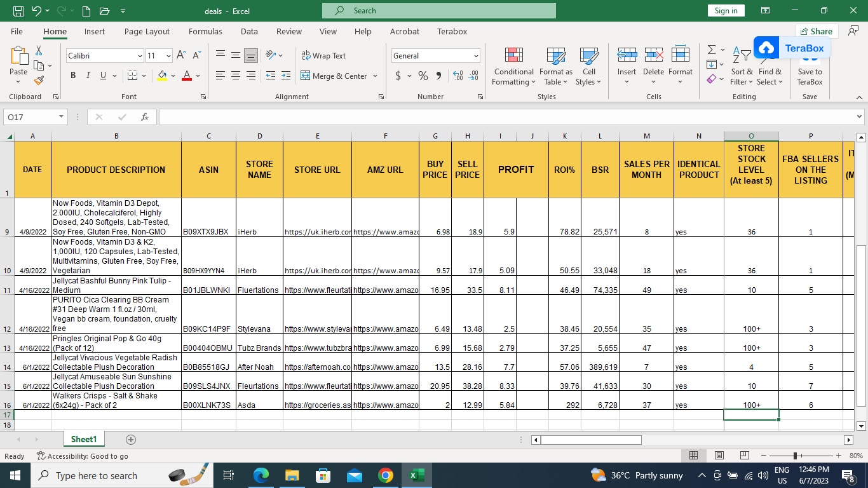Toggle Bottom Align for cells
The height and width of the screenshot is (488, 868).
251,56
